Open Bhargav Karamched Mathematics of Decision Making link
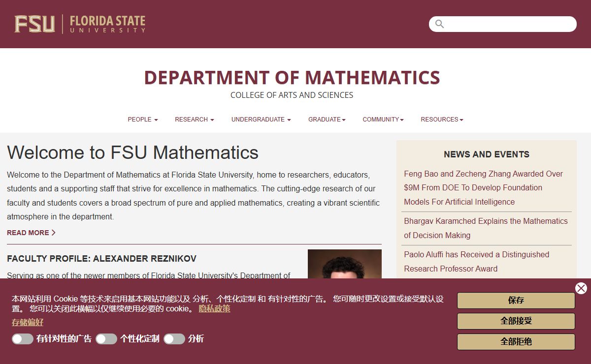591x364 pixels. tap(486, 228)
